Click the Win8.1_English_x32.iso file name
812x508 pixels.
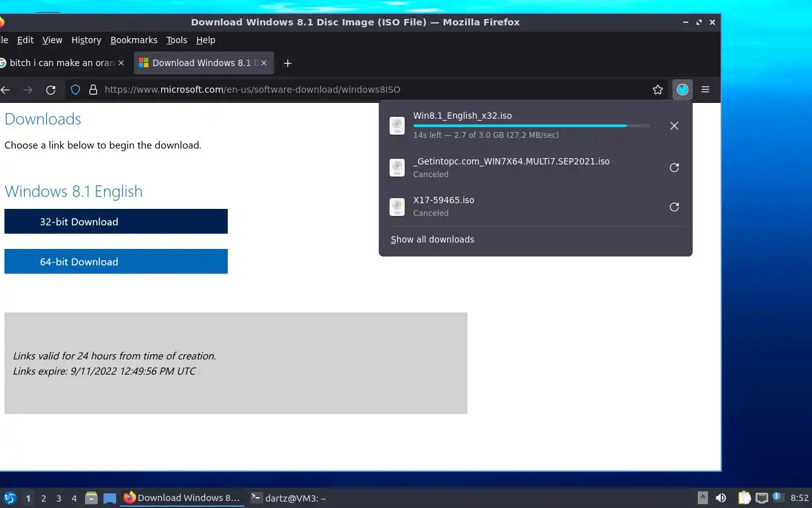point(462,116)
